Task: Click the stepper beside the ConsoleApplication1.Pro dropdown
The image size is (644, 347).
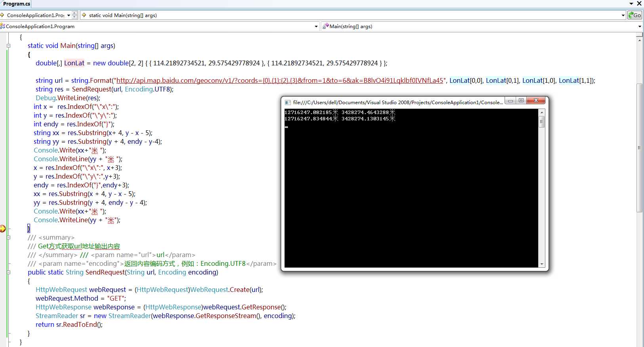Action: coord(74,15)
